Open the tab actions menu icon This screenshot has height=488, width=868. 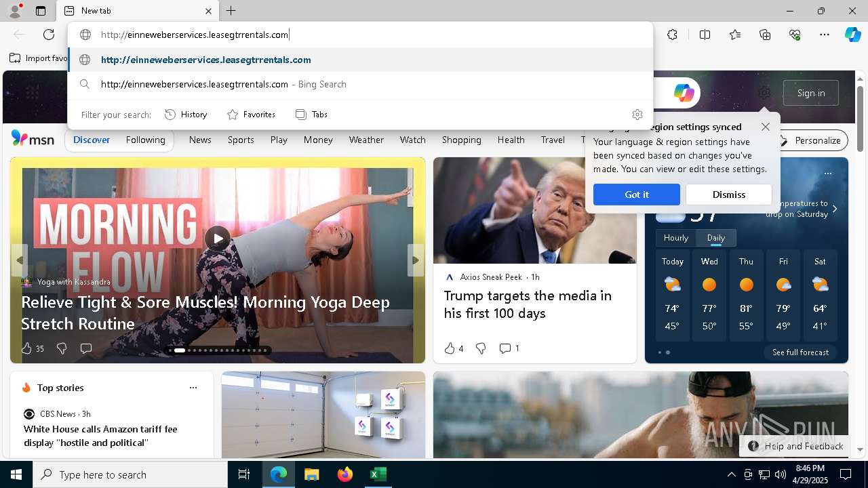click(41, 11)
